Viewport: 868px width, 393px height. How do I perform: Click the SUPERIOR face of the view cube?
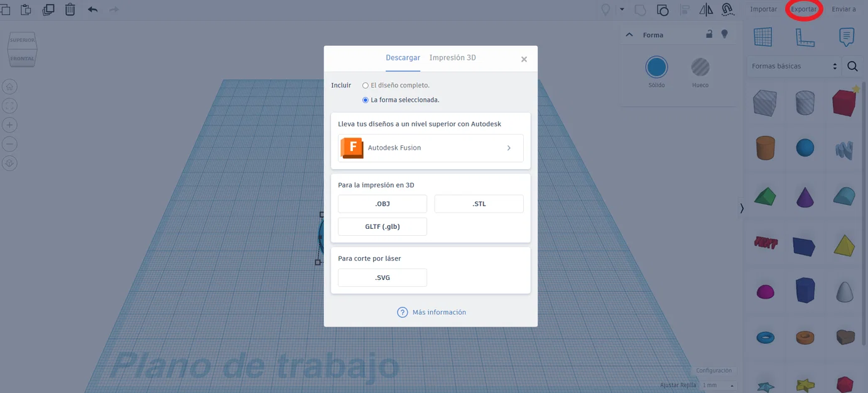click(22, 41)
